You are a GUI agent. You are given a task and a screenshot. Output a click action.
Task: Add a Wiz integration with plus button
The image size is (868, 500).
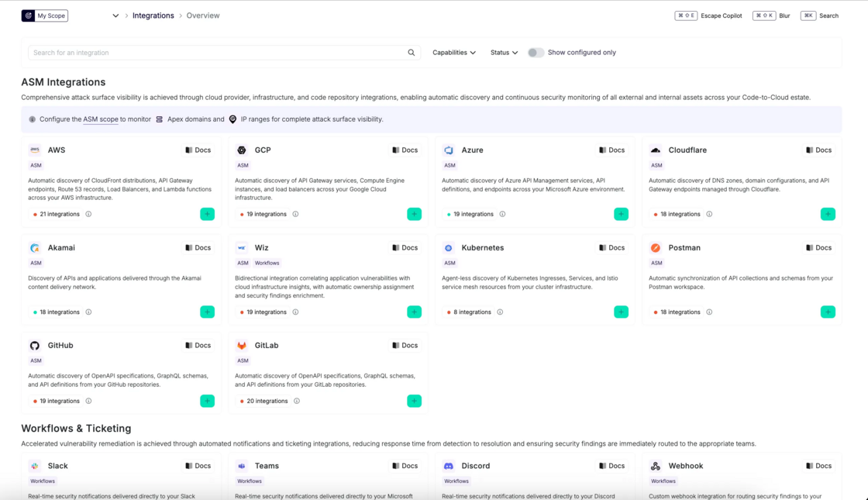coord(414,312)
